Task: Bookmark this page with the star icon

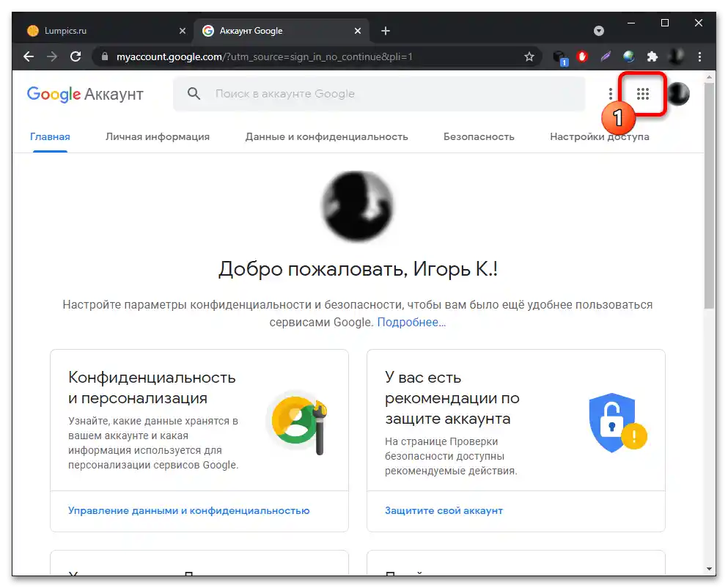Action: click(x=529, y=56)
